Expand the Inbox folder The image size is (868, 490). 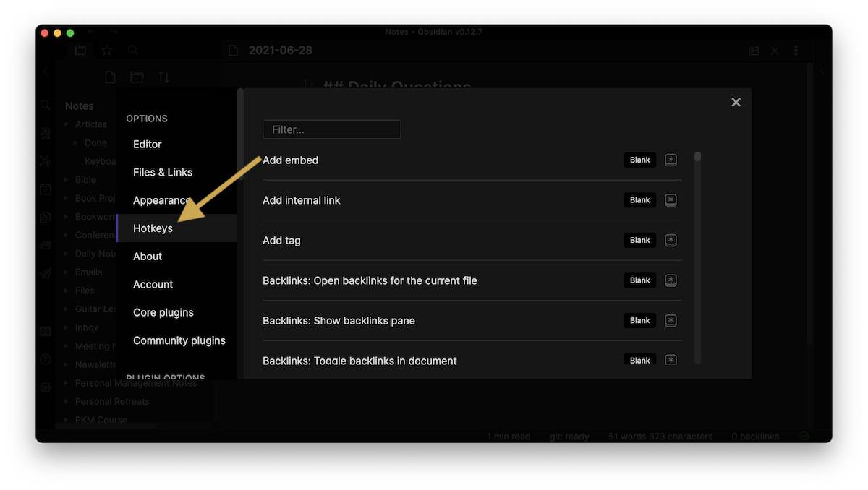click(x=67, y=327)
